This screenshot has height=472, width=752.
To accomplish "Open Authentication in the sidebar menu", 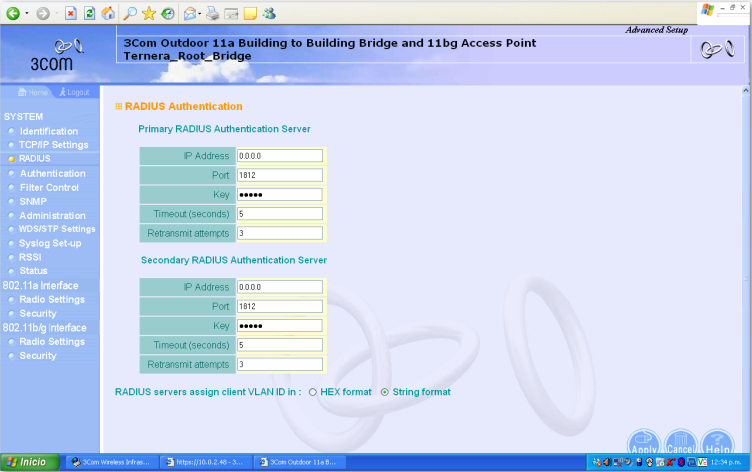I will pyautogui.click(x=52, y=173).
